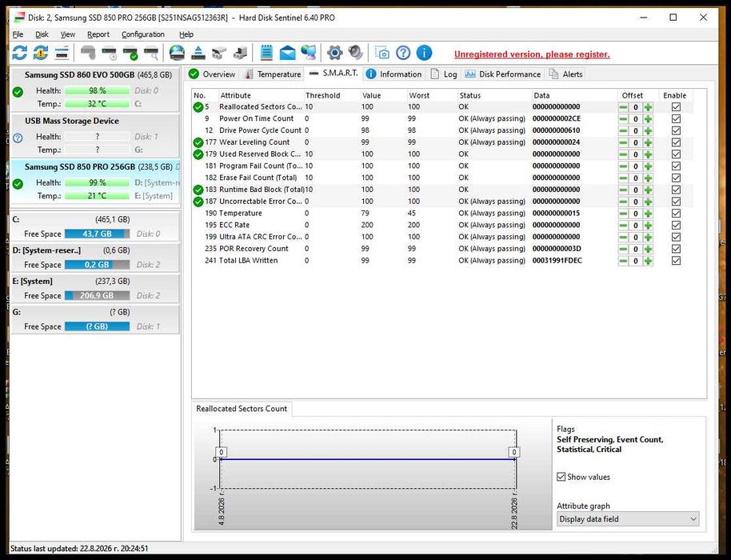Sort by the Threshold column header
This screenshot has width=731, height=560.
(332, 95)
